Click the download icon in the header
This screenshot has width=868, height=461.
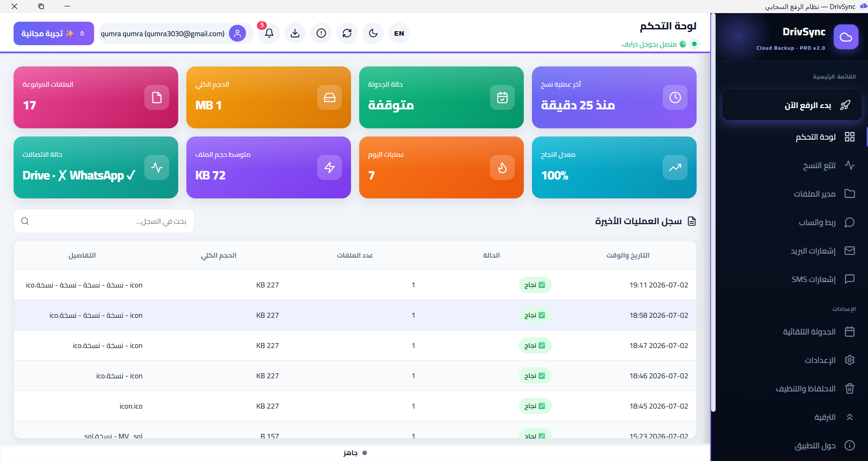point(295,33)
